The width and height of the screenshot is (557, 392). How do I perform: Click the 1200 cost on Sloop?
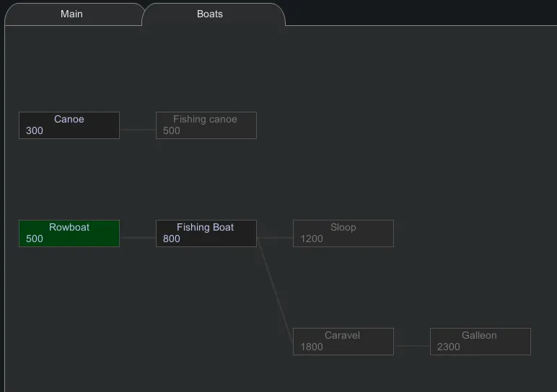pos(312,239)
